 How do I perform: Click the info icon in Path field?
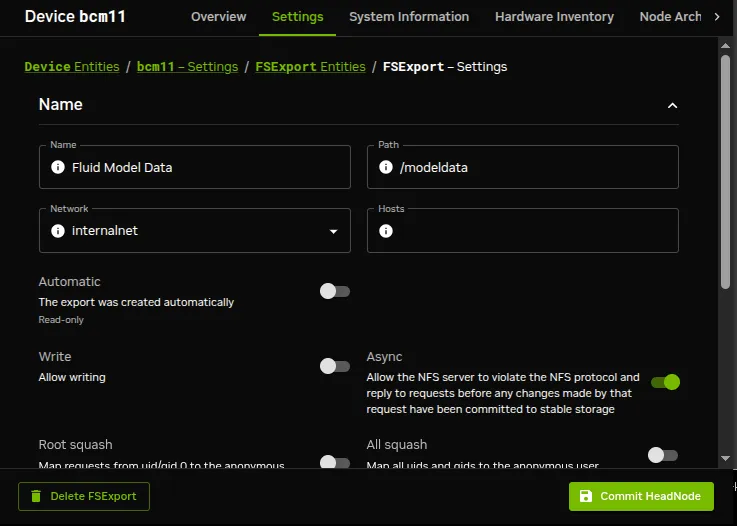[x=386, y=167]
